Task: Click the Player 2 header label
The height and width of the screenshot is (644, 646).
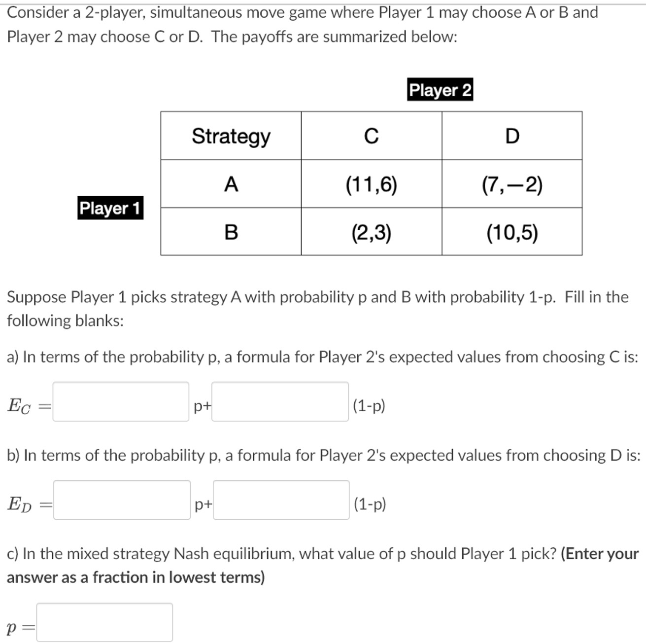Action: tap(441, 90)
